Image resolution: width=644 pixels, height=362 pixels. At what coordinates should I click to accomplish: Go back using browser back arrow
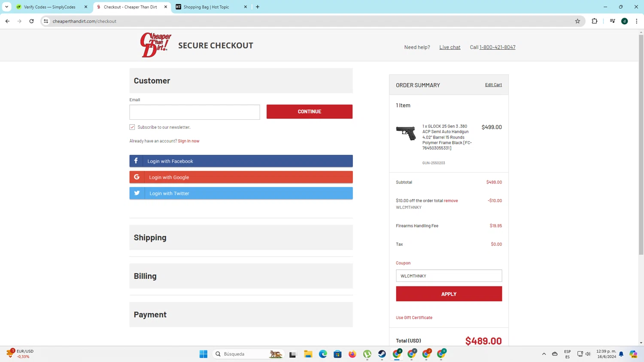point(7,21)
